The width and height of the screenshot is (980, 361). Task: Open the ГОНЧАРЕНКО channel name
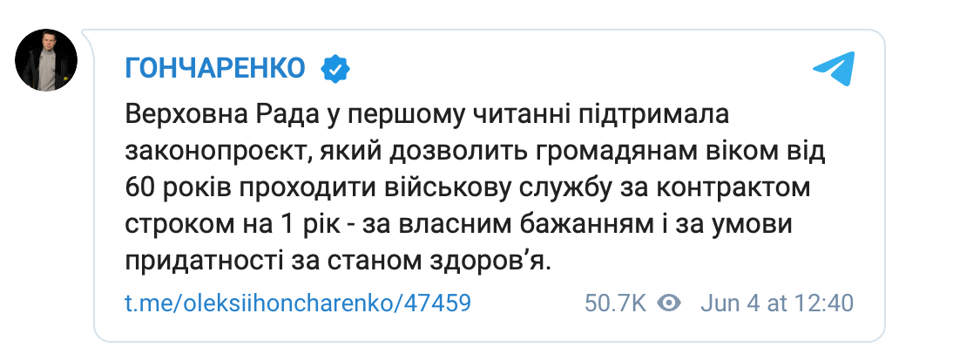point(216,68)
